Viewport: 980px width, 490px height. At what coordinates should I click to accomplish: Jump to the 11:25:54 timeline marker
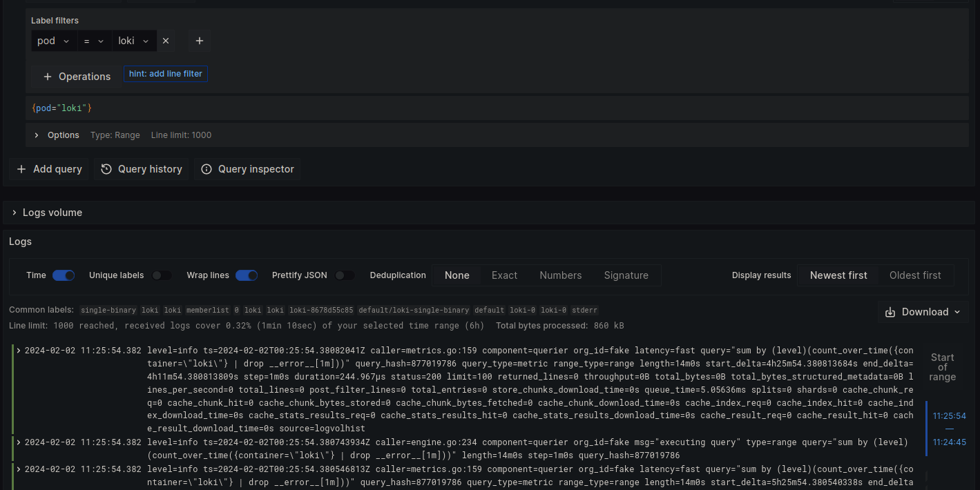(949, 416)
